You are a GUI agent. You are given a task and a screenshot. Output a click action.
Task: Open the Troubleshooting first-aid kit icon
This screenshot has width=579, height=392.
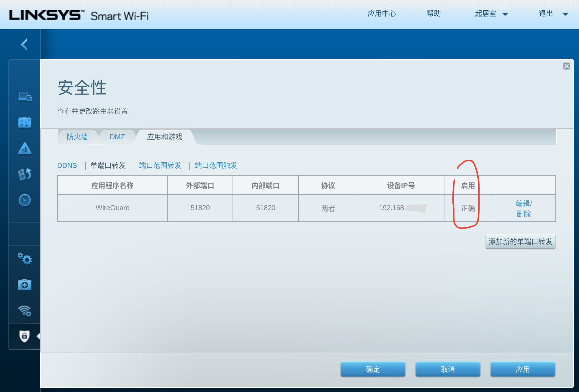pos(25,285)
